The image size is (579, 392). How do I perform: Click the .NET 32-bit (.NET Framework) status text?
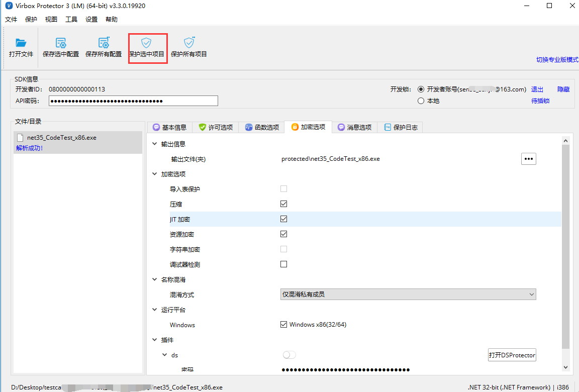tap(509, 387)
